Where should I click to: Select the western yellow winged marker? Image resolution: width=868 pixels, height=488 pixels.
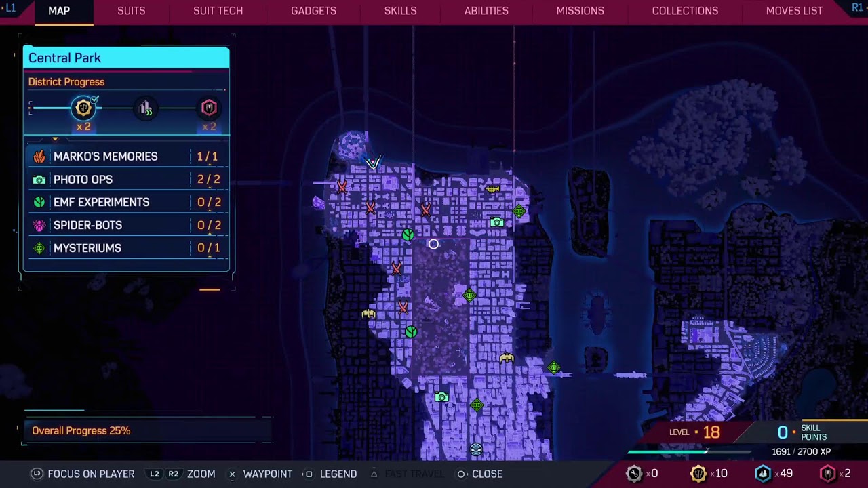(368, 314)
